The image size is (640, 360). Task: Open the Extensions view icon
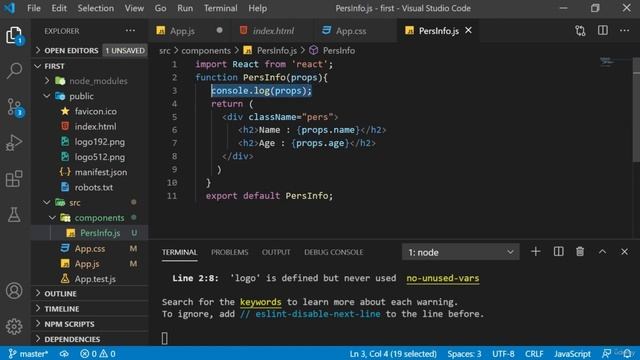[14, 179]
